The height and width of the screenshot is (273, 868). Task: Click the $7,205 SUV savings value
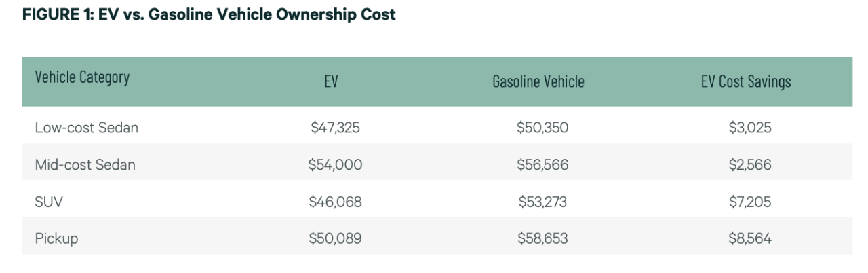[749, 202]
